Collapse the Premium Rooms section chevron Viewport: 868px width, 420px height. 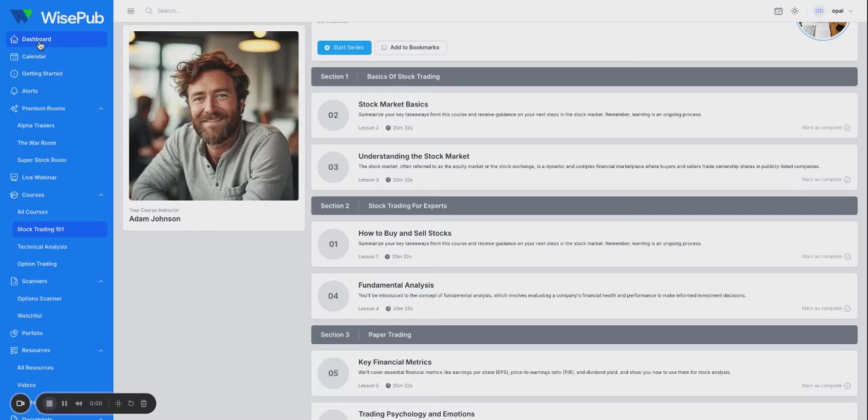click(x=101, y=108)
